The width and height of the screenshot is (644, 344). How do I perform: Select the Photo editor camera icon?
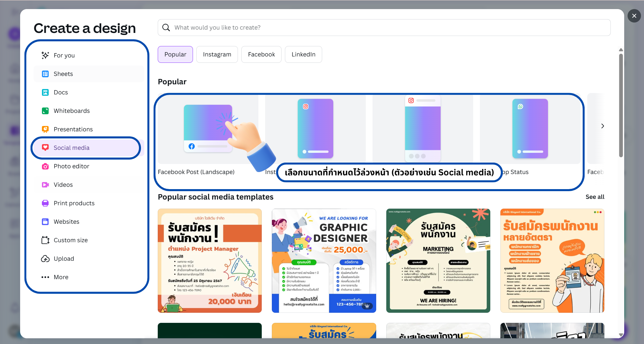pos(45,166)
